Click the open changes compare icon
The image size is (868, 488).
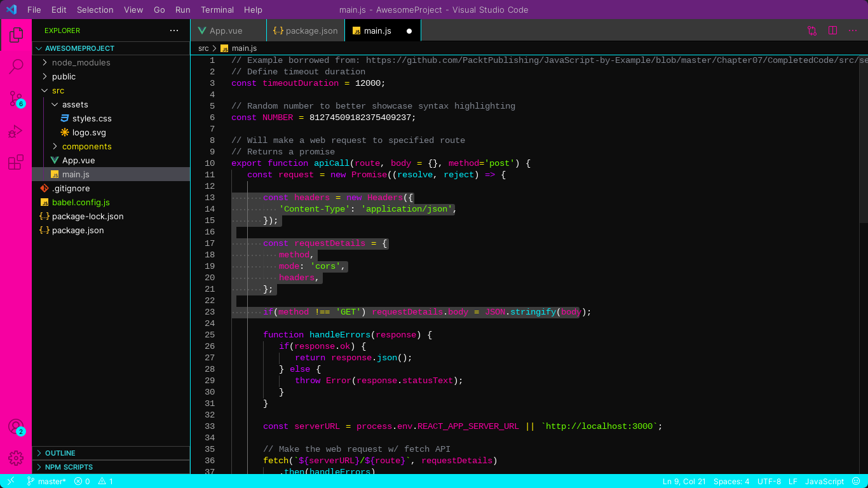click(x=812, y=30)
